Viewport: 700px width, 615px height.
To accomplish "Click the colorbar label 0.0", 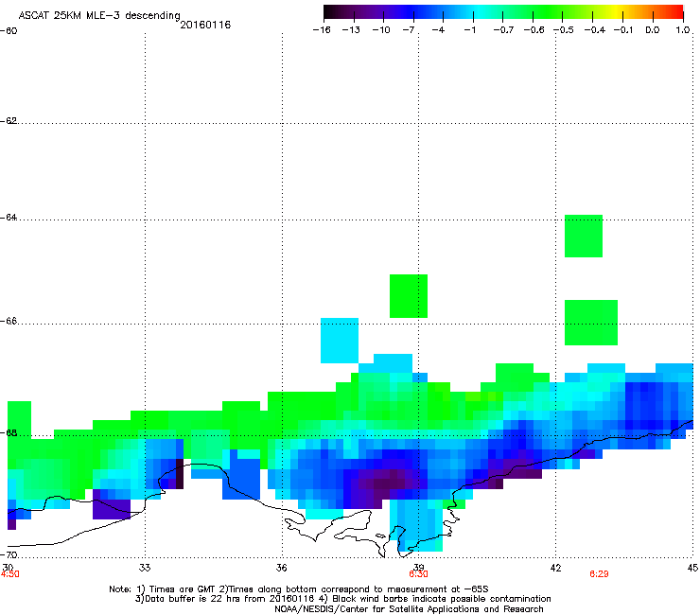I will 653,30.
